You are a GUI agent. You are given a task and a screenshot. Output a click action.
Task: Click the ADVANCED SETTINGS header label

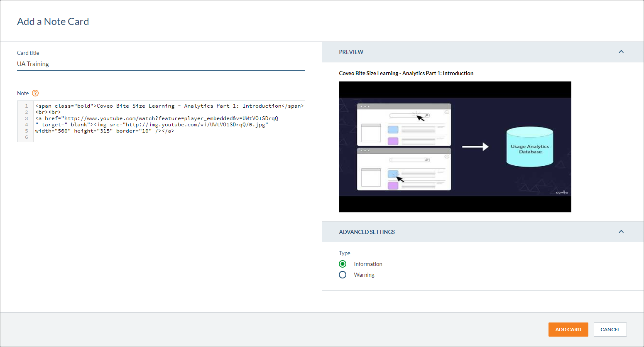pyautogui.click(x=367, y=232)
